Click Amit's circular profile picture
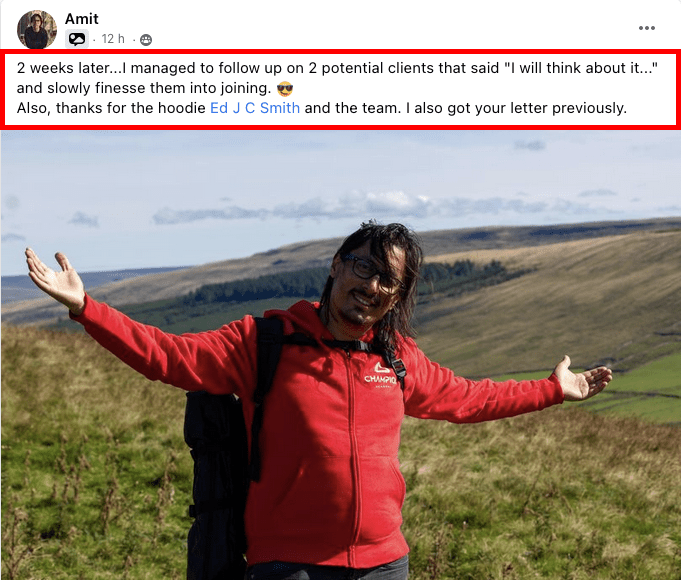681x580 pixels. [36, 30]
